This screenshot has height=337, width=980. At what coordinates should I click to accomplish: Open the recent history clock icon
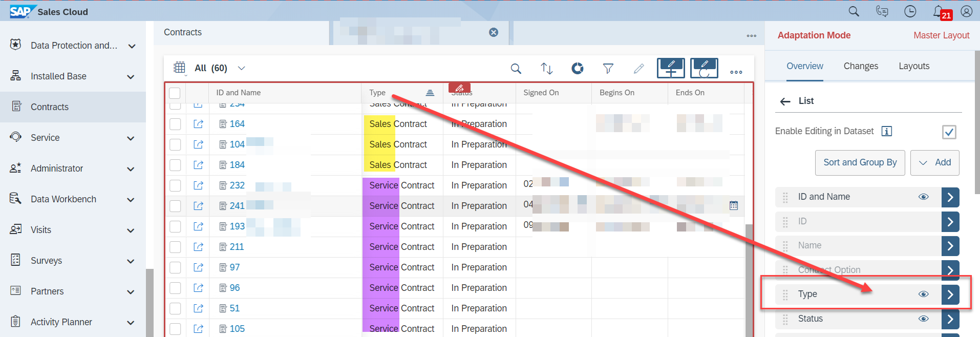pyautogui.click(x=910, y=11)
